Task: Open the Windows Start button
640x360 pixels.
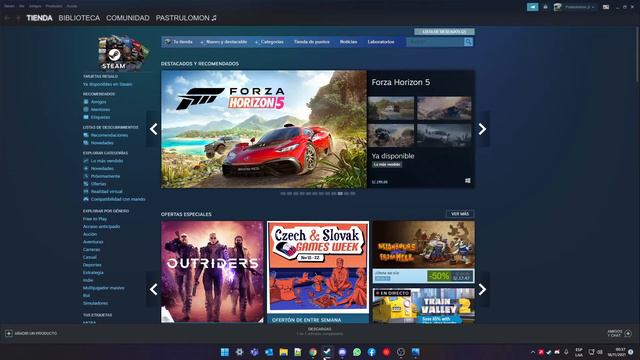Action: (224, 352)
